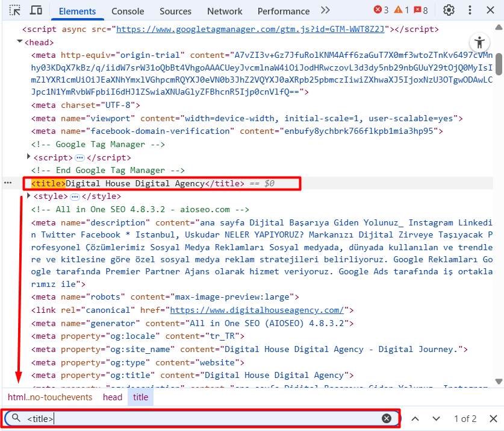Expand the collapsed script element
This screenshot has width=504, height=431.
[x=29, y=157]
